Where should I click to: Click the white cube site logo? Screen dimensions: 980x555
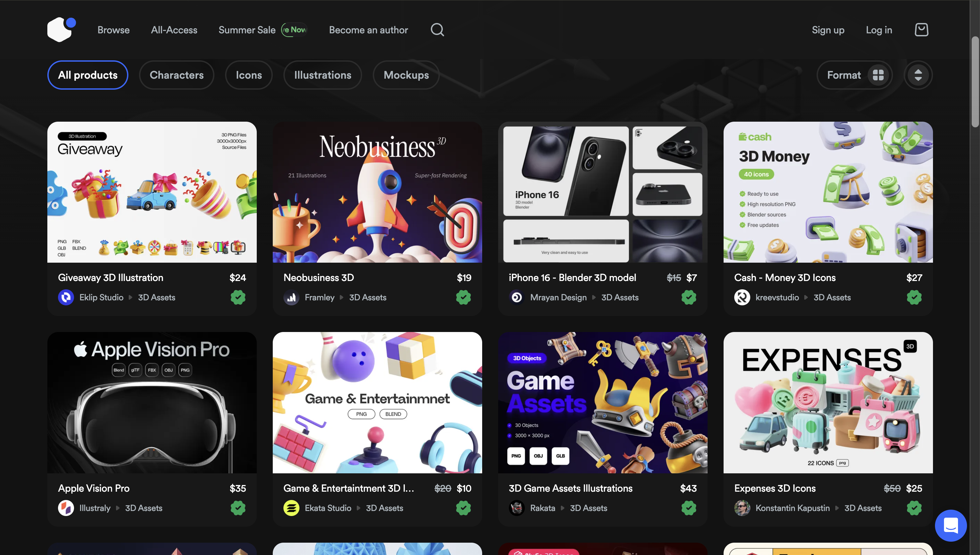coord(61,29)
